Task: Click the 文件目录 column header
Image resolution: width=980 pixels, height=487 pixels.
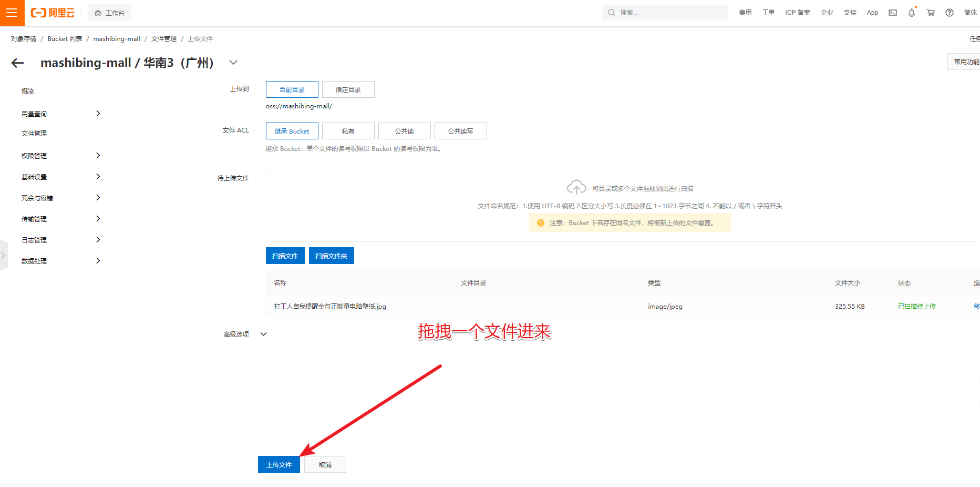Action: (x=473, y=283)
